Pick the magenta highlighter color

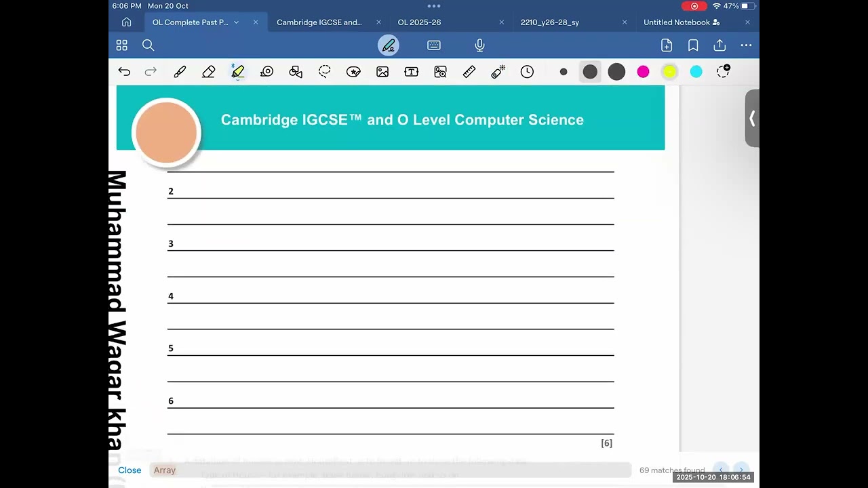pyautogui.click(x=643, y=72)
